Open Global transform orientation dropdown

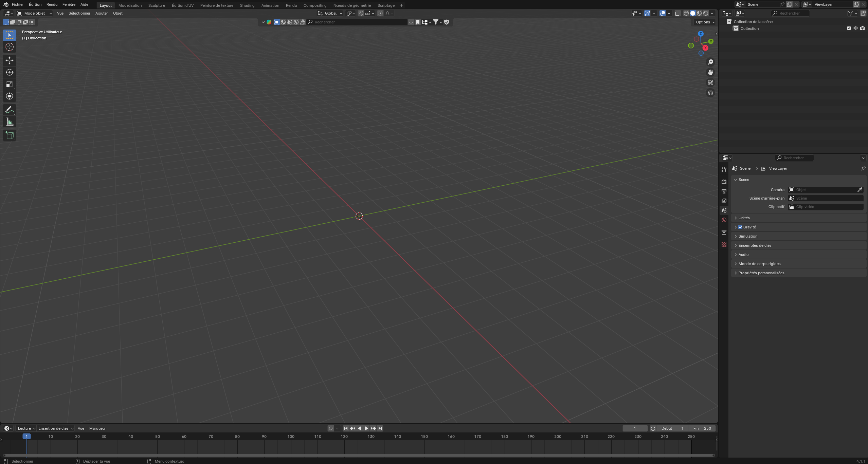point(330,13)
